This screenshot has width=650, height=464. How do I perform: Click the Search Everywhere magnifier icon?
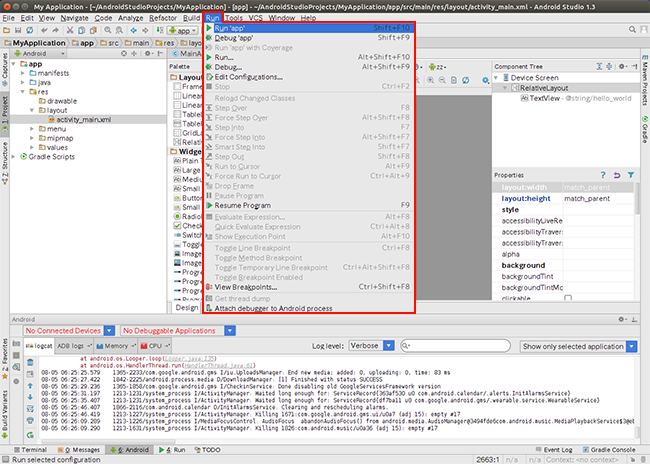coord(632,29)
